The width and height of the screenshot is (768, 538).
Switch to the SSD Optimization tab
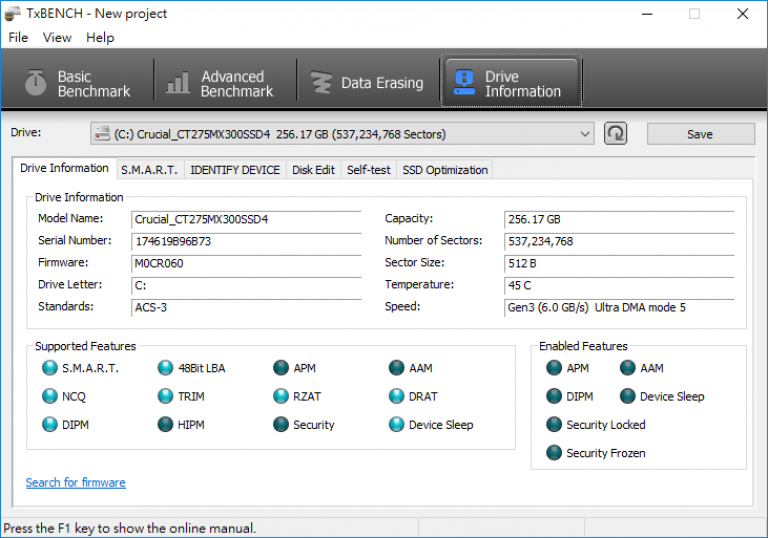point(445,170)
